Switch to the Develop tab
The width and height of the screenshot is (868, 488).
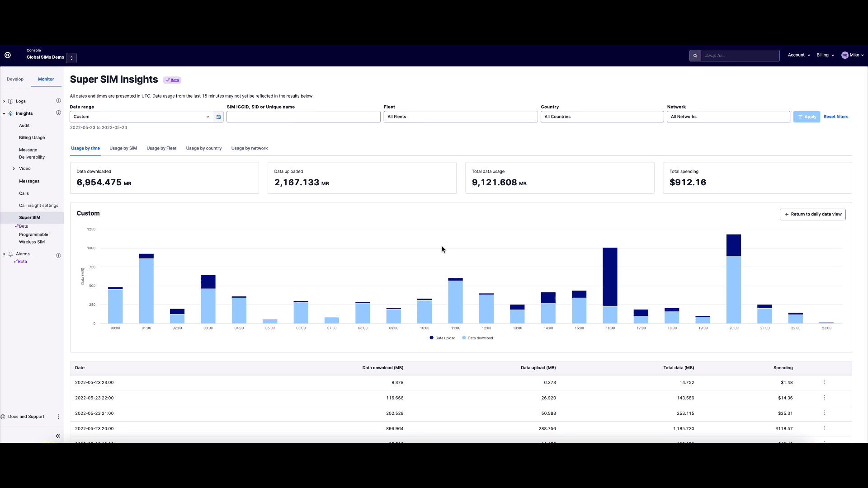(15, 79)
